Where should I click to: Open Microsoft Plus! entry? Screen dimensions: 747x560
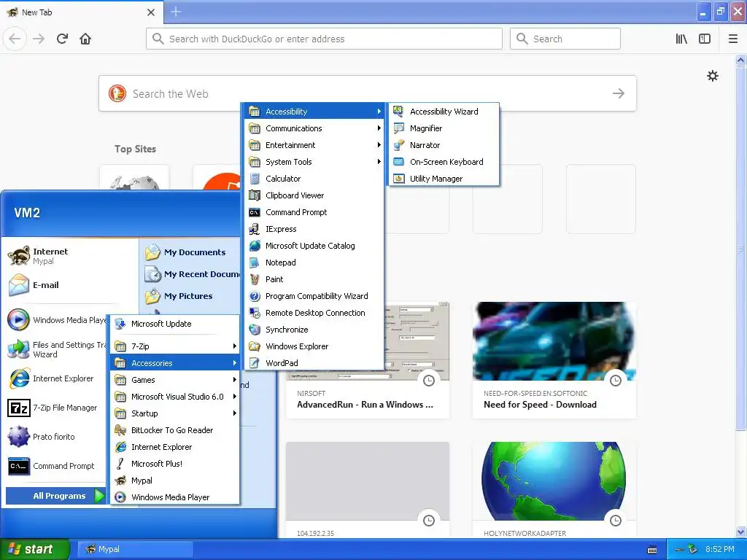pyautogui.click(x=175, y=464)
